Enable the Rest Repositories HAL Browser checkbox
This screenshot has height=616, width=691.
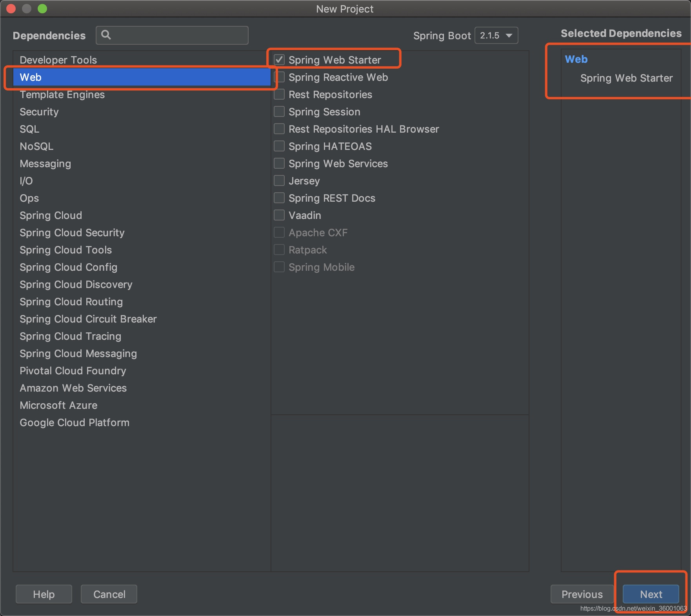click(279, 129)
